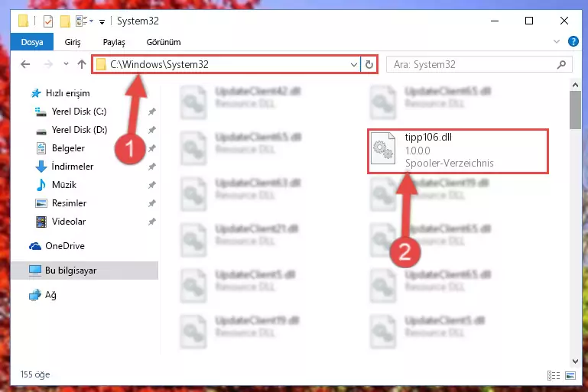The height and width of the screenshot is (392, 588).
Task: Click the pin icon next to İndirmeler
Action: point(151,167)
